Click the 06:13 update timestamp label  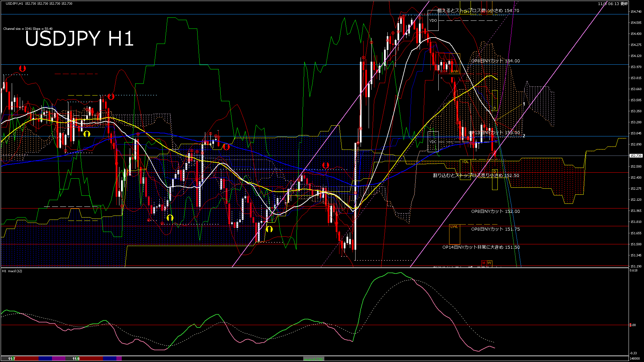tap(612, 4)
